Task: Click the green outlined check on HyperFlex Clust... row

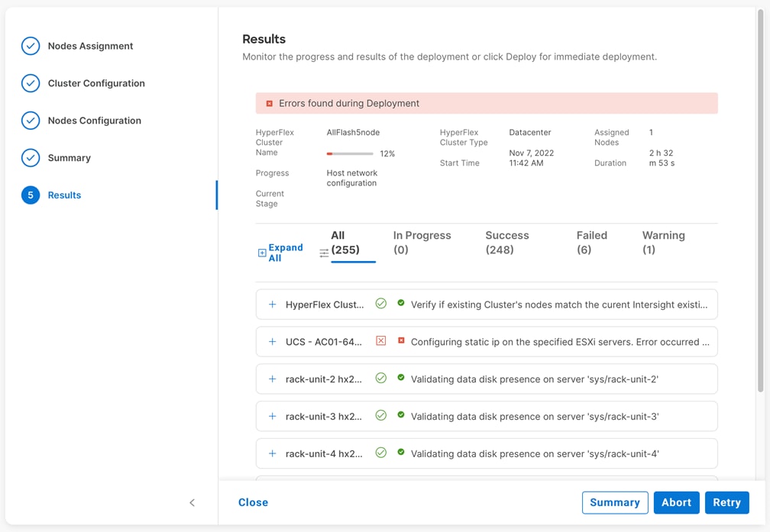Action: (x=380, y=304)
